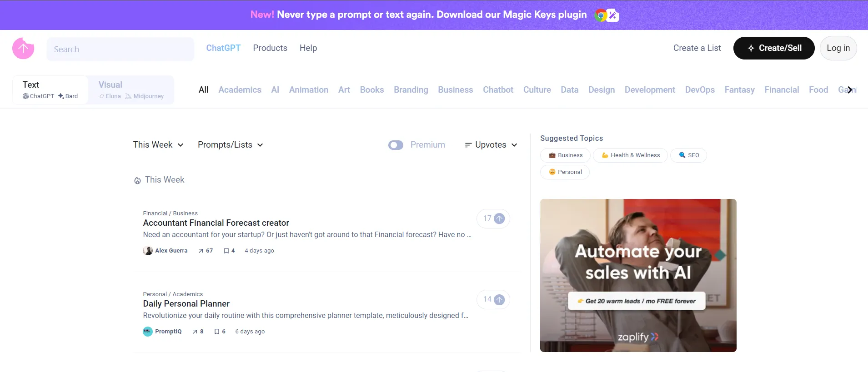Viewport: 868px width, 372px height.
Task: Select the Food category
Action: [x=818, y=90]
